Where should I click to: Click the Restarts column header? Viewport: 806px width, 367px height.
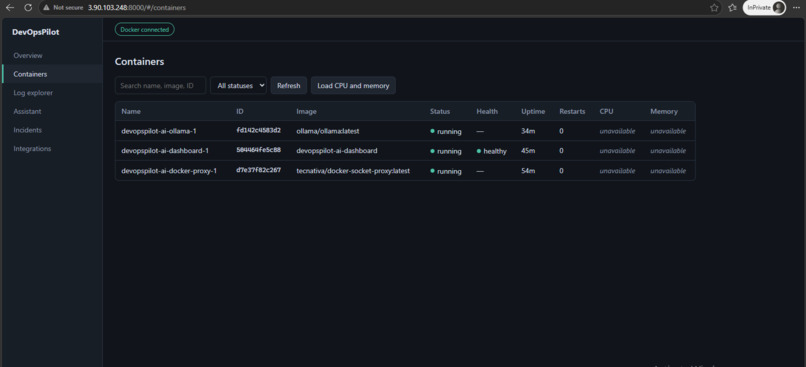click(x=572, y=111)
